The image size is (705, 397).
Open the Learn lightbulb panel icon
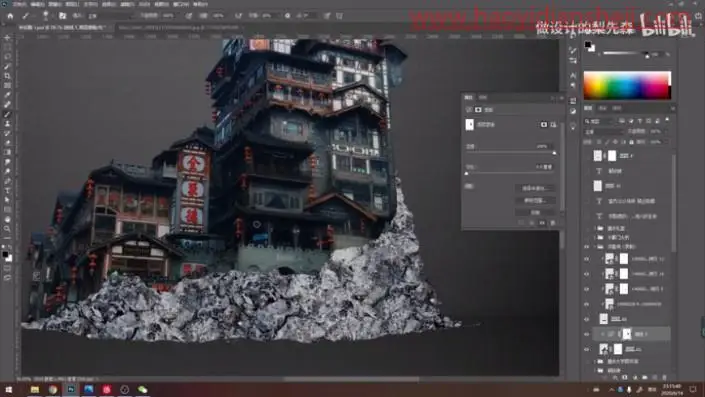pos(573,127)
